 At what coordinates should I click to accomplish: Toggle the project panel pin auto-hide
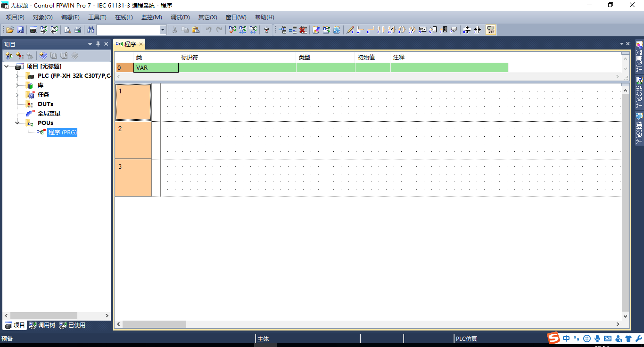(x=98, y=44)
